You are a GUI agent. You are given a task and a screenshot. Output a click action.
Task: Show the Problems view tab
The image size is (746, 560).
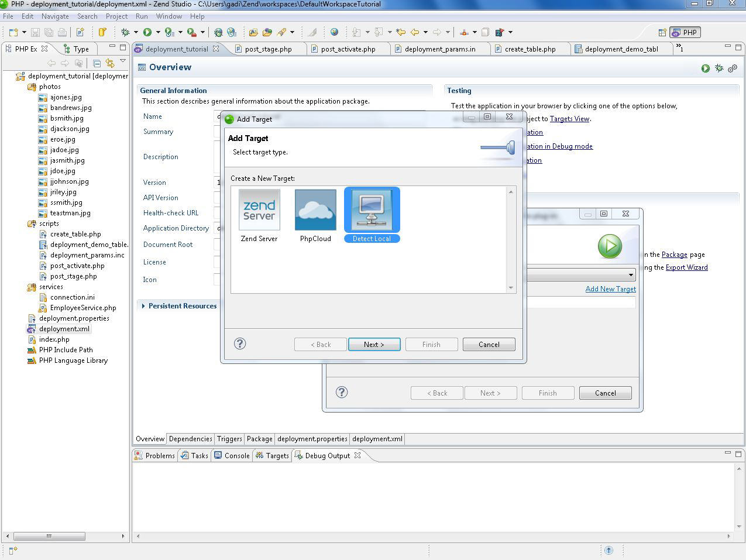[155, 456]
